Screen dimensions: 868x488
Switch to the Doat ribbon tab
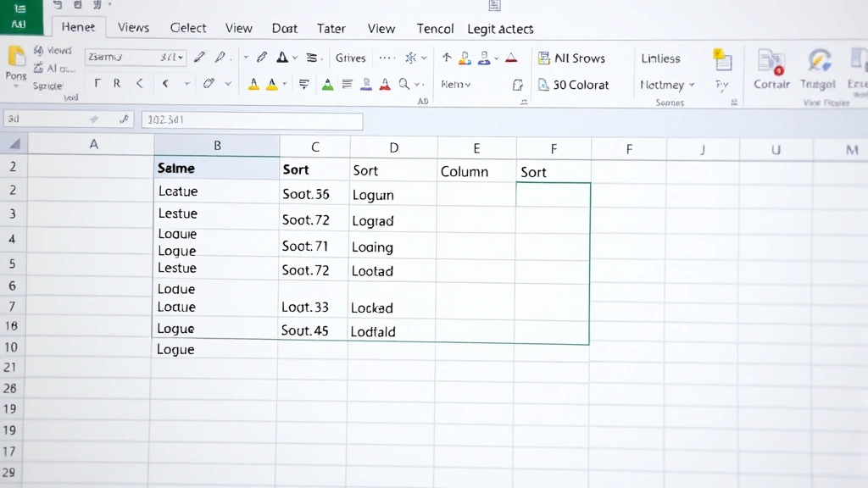click(x=284, y=28)
